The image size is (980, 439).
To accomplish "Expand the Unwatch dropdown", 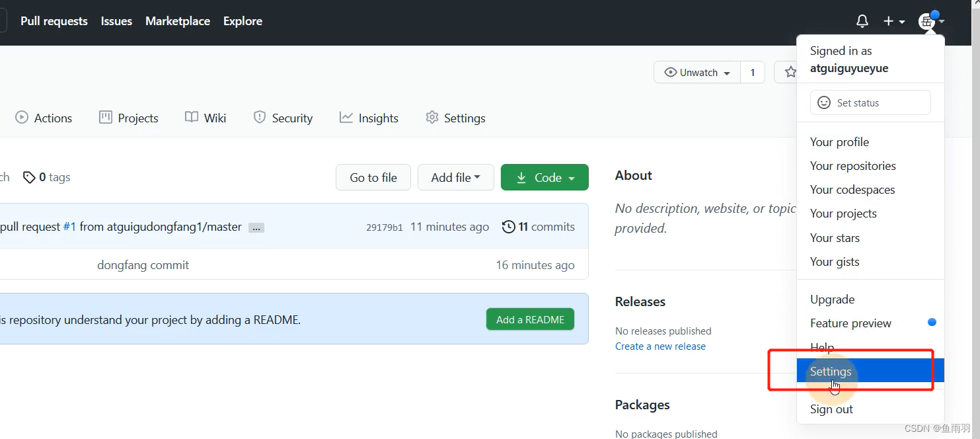I will pyautogui.click(x=697, y=72).
